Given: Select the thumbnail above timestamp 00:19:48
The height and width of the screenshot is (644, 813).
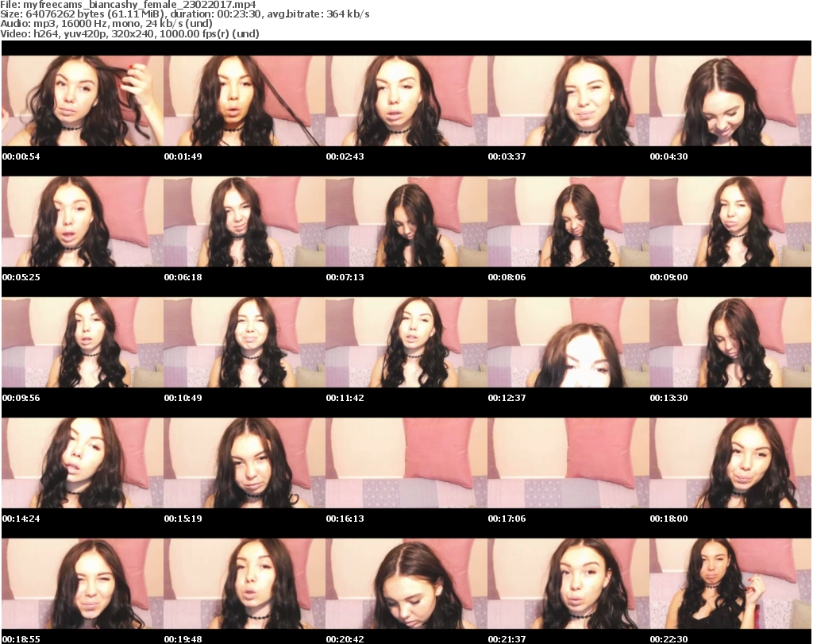Looking at the screenshot, I should pos(245,584).
